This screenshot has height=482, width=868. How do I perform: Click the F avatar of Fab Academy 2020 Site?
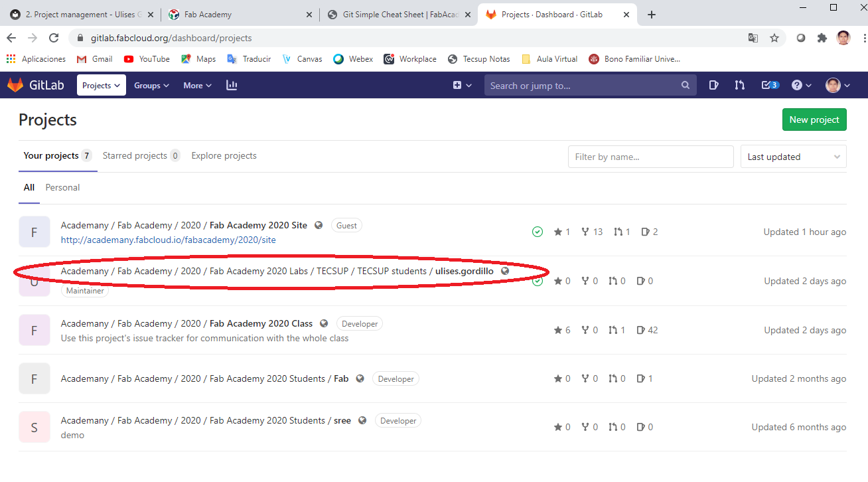(x=35, y=232)
